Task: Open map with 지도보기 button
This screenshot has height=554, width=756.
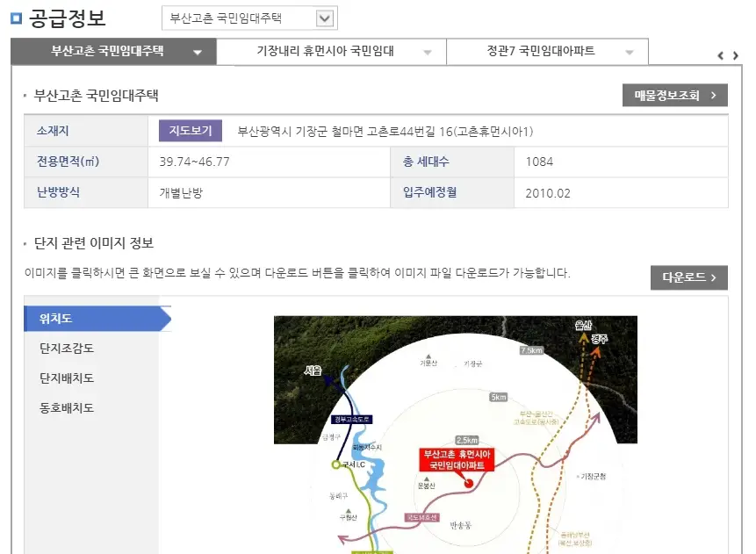Action: (x=191, y=131)
